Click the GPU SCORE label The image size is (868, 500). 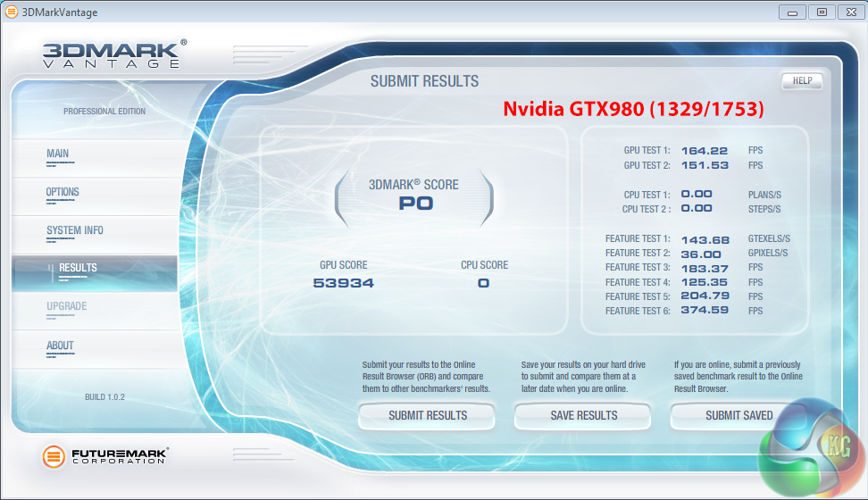[x=343, y=265]
